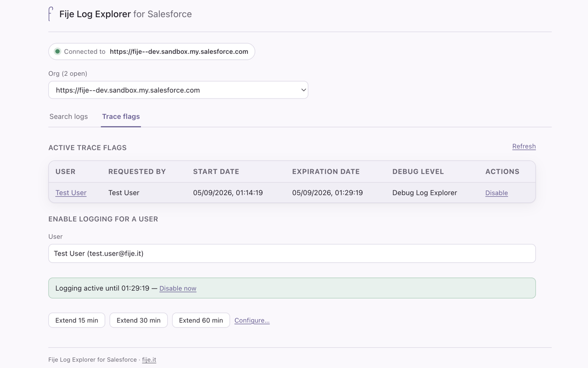This screenshot has height=368, width=588.
Task: Open the Org selection dropdown
Action: (x=178, y=90)
